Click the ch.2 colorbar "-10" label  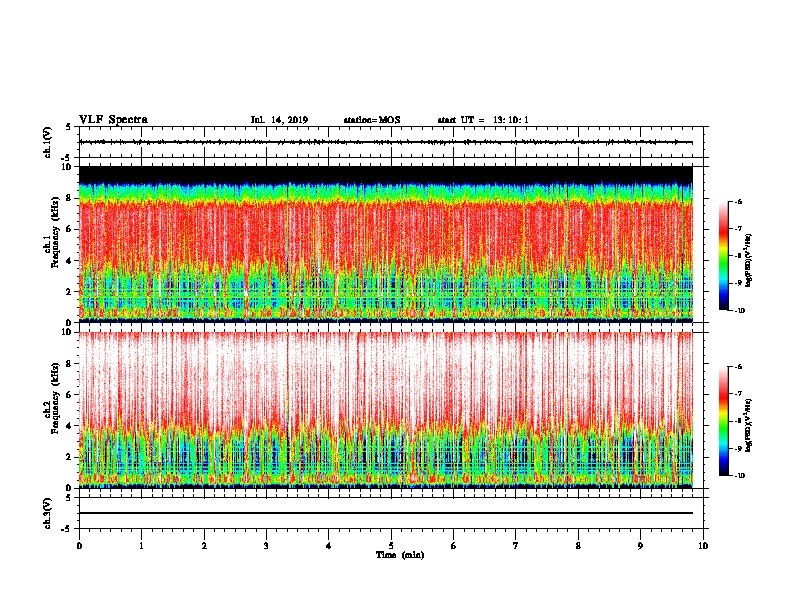coord(738,476)
